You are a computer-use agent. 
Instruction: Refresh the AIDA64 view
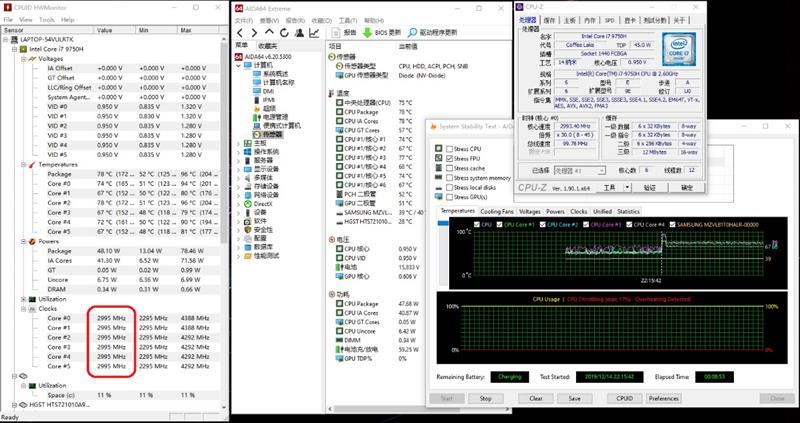284,33
